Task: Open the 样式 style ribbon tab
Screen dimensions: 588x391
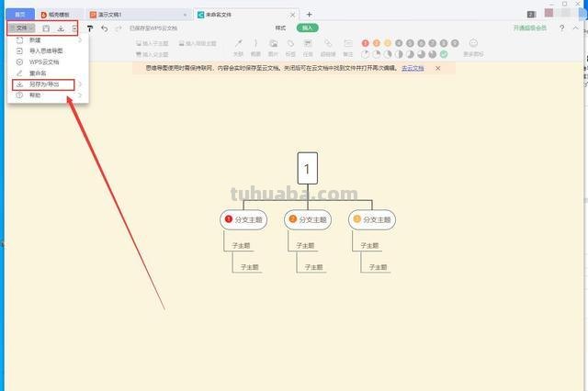Action: point(280,28)
